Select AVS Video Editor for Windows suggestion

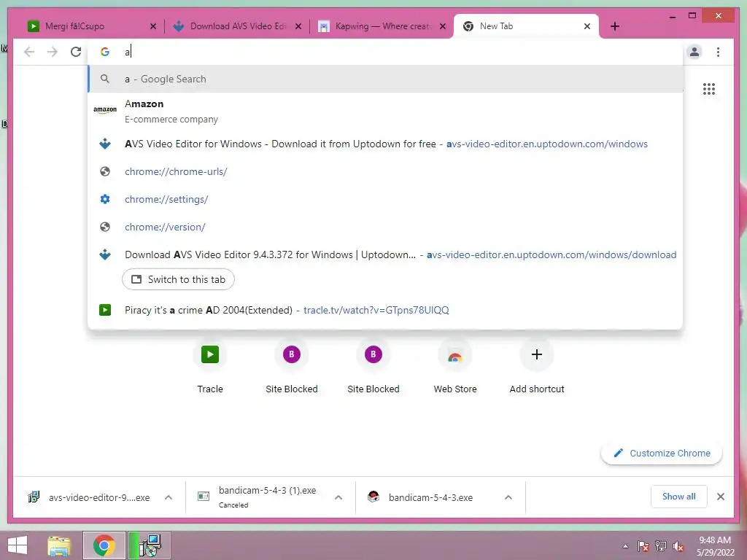click(385, 144)
